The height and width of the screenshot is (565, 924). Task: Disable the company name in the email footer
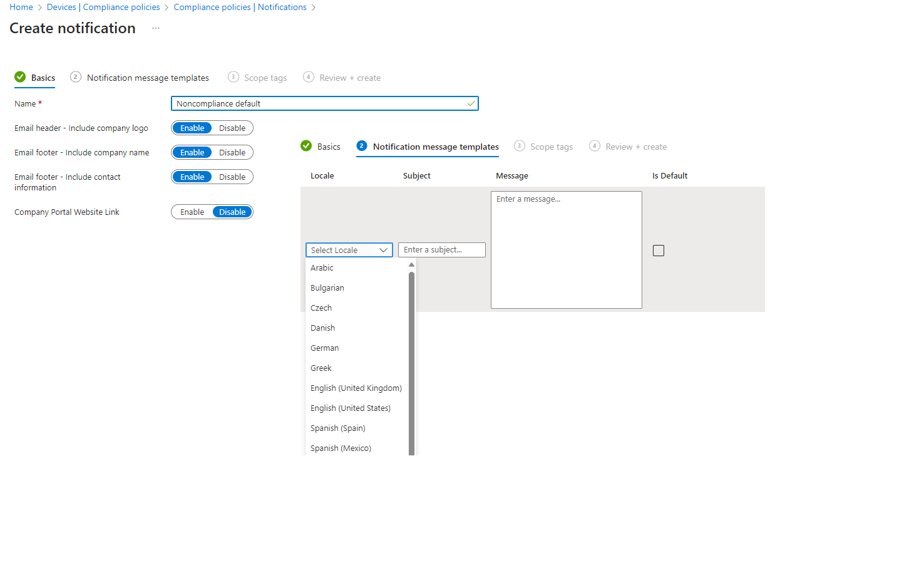(x=232, y=152)
